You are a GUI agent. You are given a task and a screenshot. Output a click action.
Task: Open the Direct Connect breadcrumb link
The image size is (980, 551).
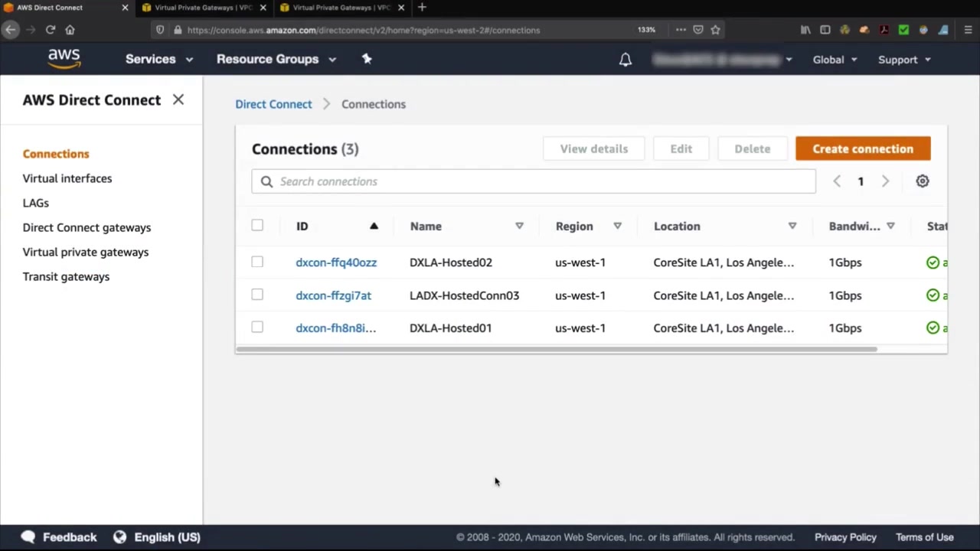[273, 104]
